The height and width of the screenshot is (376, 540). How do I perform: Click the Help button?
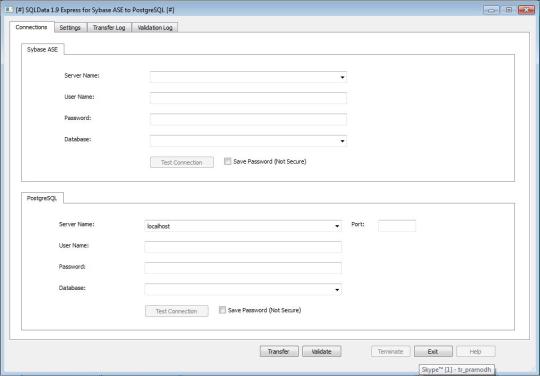point(476,351)
